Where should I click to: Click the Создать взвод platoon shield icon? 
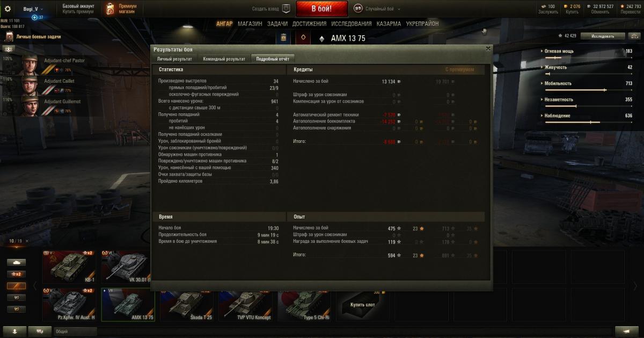[286, 9]
